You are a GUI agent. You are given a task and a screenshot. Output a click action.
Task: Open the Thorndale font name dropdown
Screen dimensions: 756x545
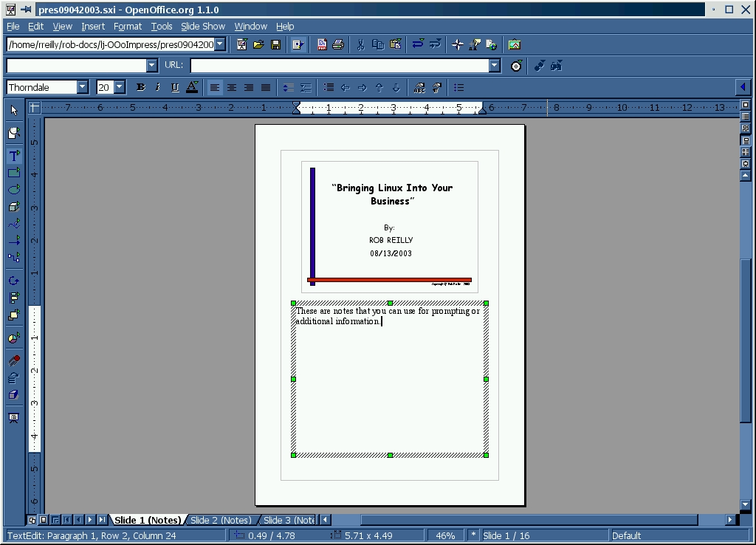82,87
